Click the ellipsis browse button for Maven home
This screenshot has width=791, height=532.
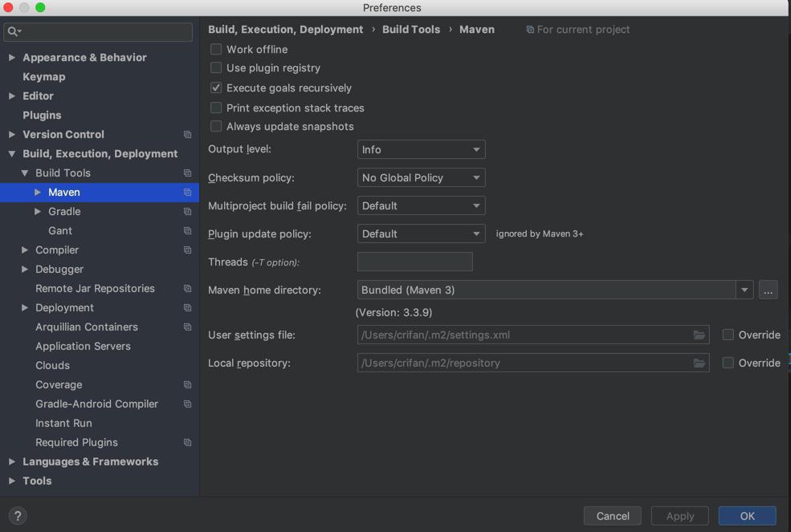point(768,290)
